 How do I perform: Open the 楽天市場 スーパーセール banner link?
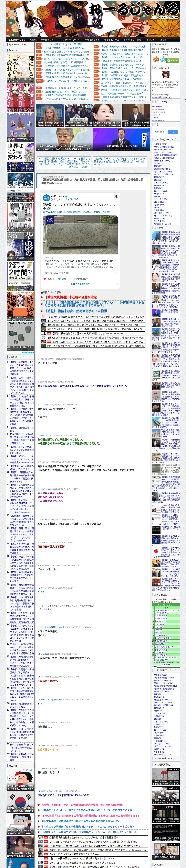[x=93, y=317]
